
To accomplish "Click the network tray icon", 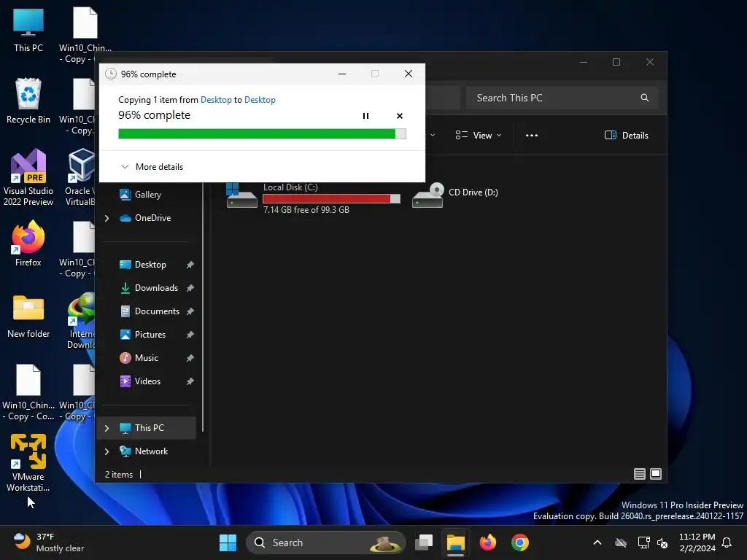I will (x=643, y=542).
